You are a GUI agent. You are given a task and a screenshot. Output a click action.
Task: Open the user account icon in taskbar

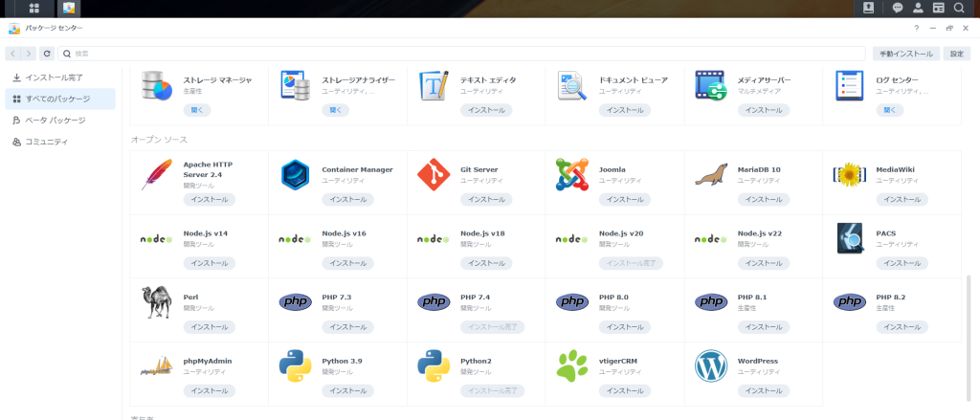(918, 8)
